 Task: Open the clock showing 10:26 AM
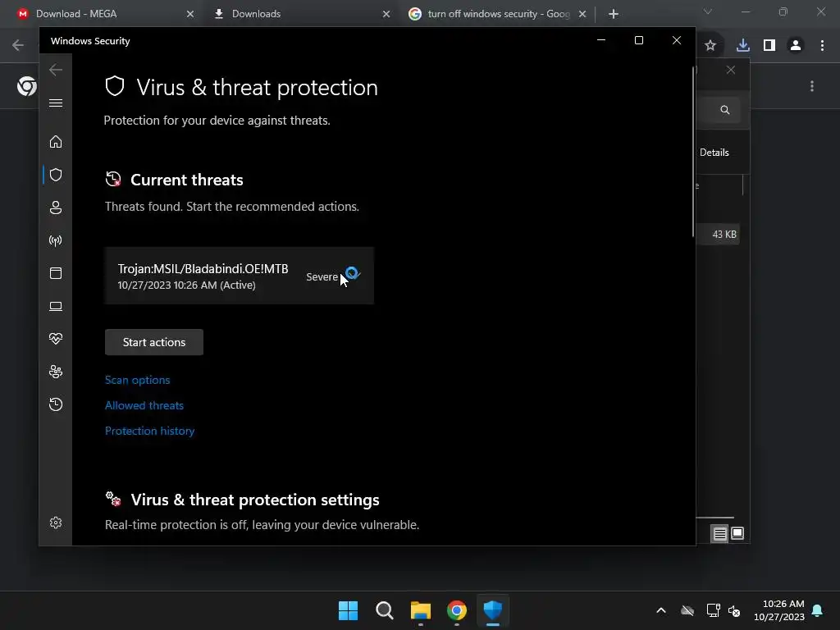click(779, 610)
